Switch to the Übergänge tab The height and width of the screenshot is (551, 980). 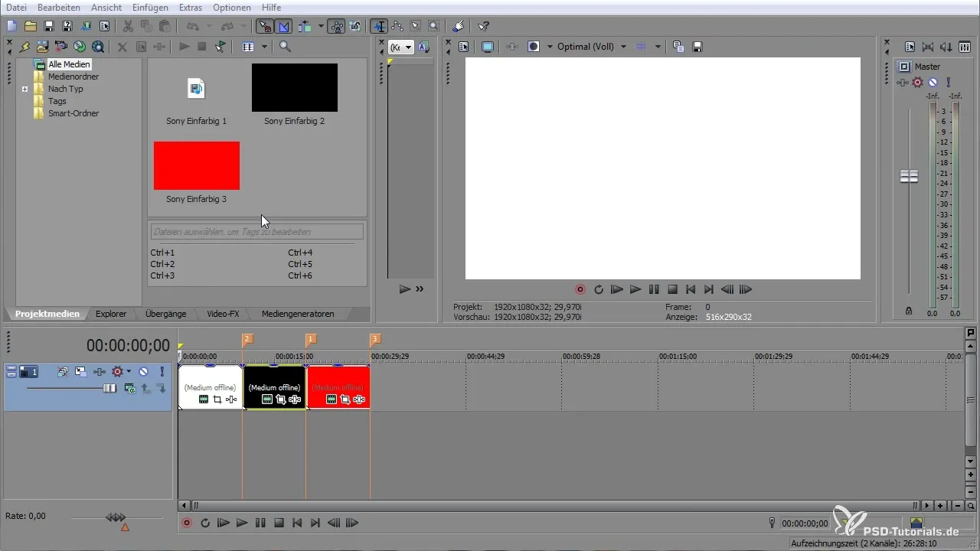click(166, 314)
